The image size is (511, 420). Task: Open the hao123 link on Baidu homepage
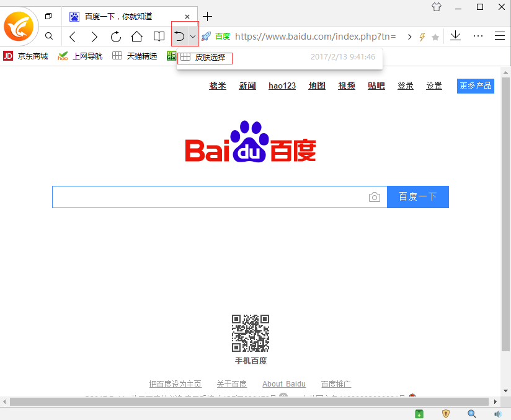pos(282,85)
